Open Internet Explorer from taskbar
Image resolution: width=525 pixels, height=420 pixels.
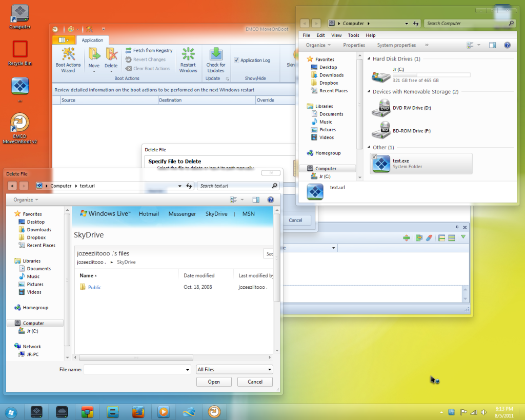(x=112, y=412)
